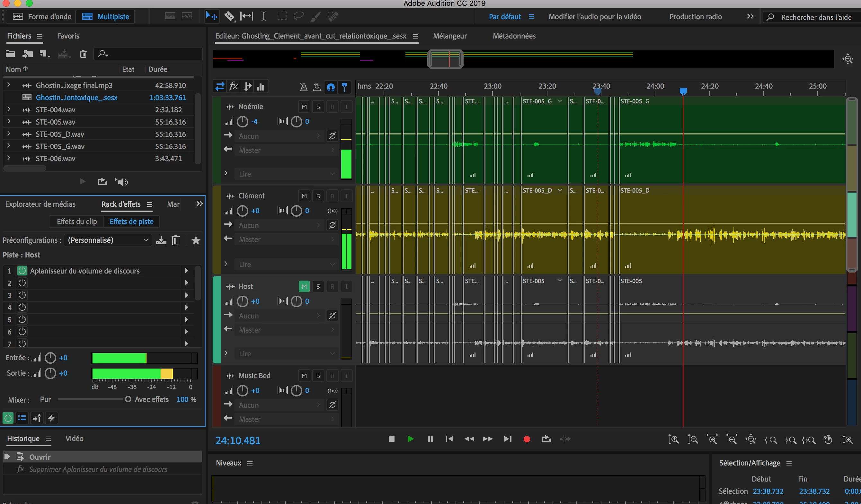Toggle snapping magnet icon
861x504 pixels.
pos(330,87)
